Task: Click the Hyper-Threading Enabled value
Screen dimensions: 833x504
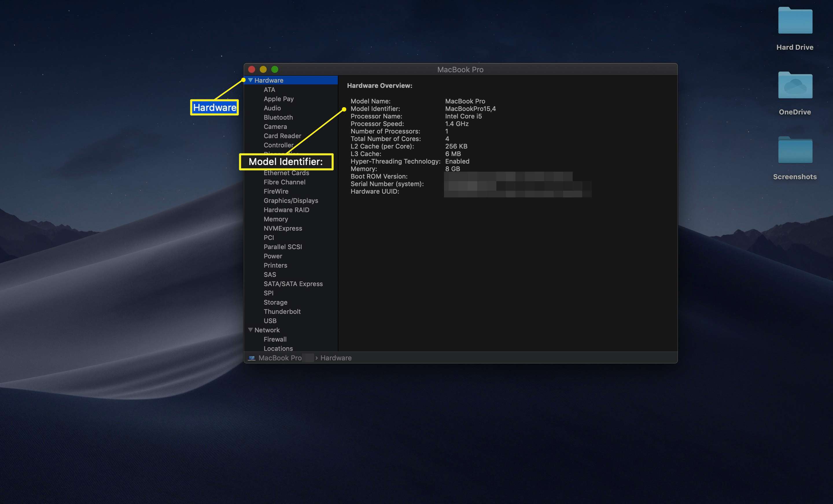Action: point(457,161)
